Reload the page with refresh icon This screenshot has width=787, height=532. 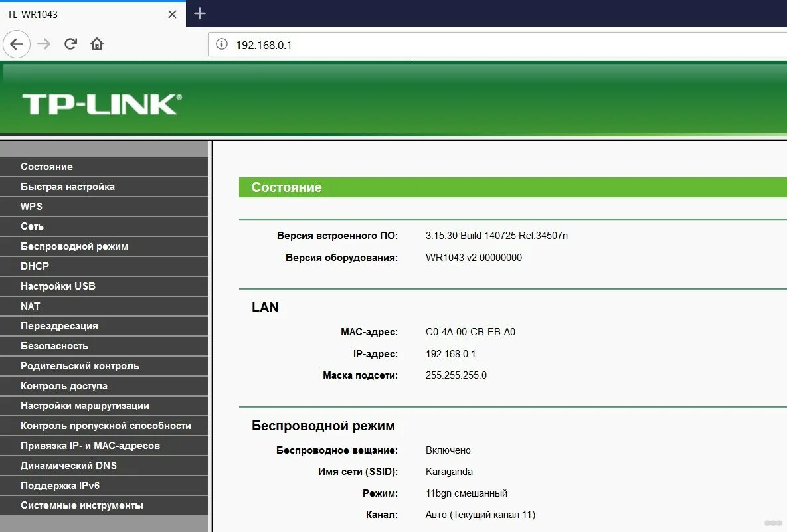tap(71, 44)
